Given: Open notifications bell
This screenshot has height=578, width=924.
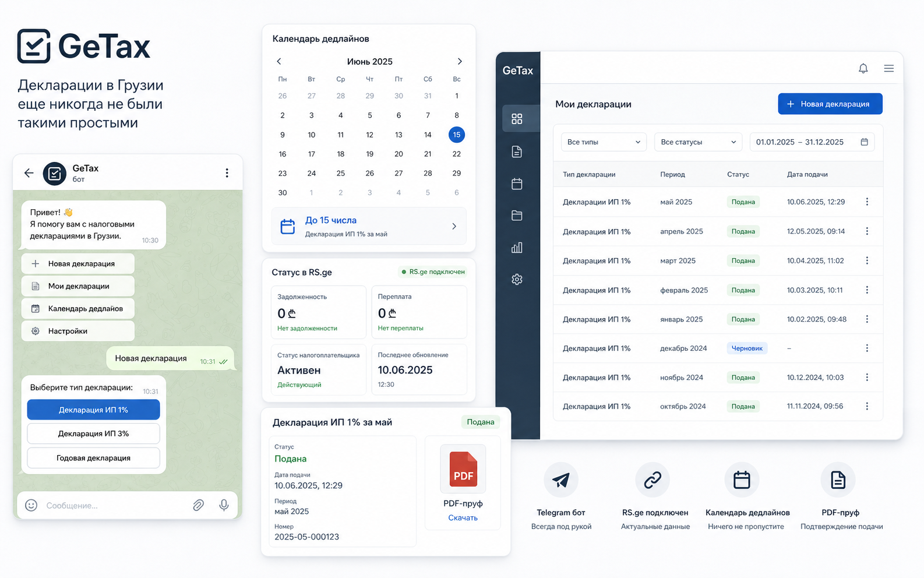Looking at the screenshot, I should click(x=863, y=68).
